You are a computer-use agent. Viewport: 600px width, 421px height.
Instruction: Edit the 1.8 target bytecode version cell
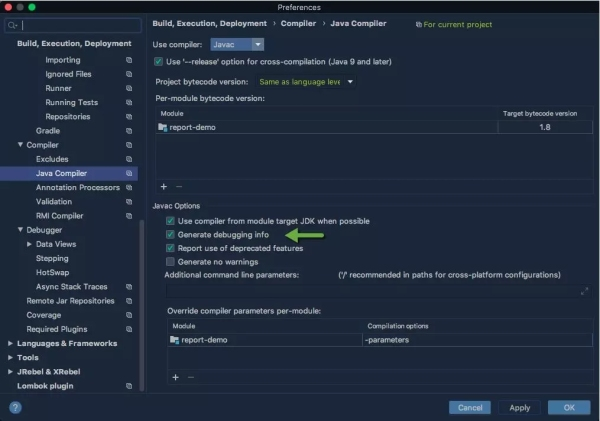point(545,127)
